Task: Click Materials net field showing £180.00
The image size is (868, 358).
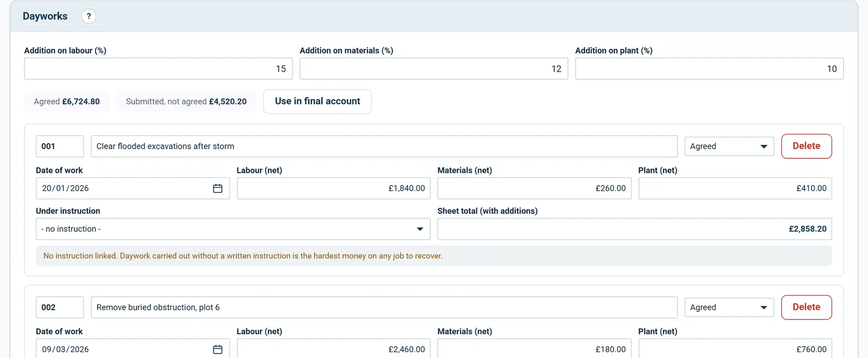Action: click(x=534, y=349)
